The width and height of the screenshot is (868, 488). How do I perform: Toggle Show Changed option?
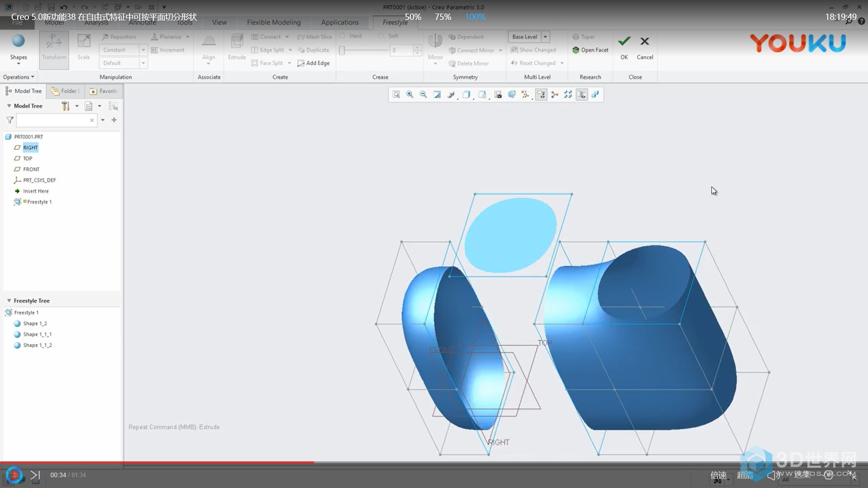pos(533,50)
